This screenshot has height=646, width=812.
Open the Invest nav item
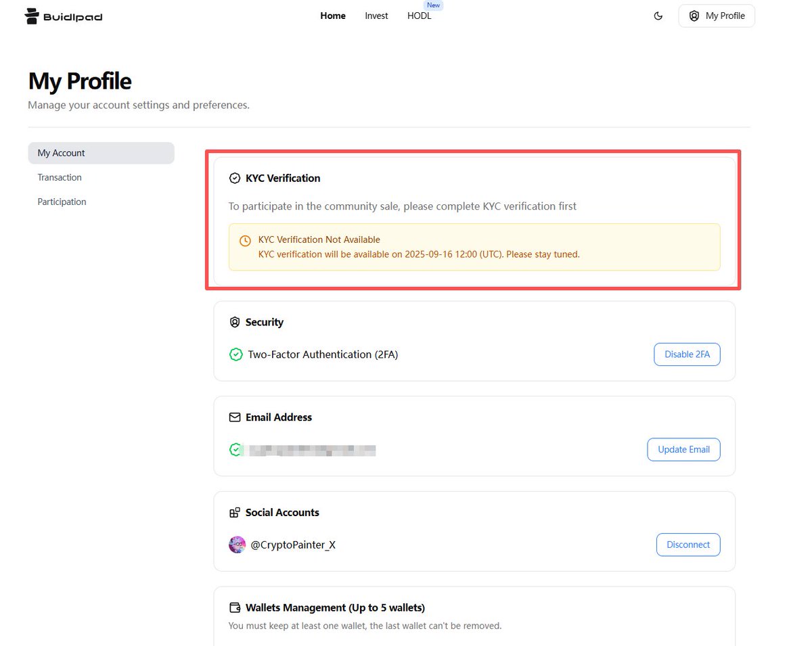coord(376,16)
